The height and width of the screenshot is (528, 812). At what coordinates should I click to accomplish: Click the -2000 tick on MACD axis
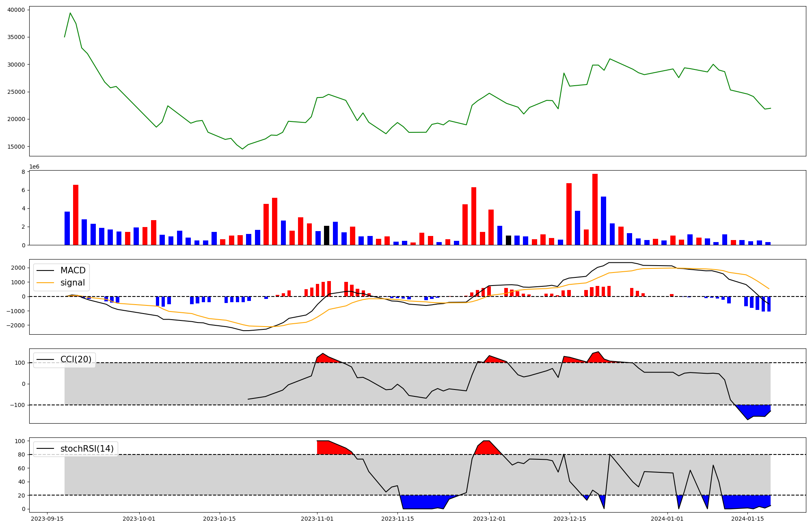pyautogui.click(x=15, y=325)
